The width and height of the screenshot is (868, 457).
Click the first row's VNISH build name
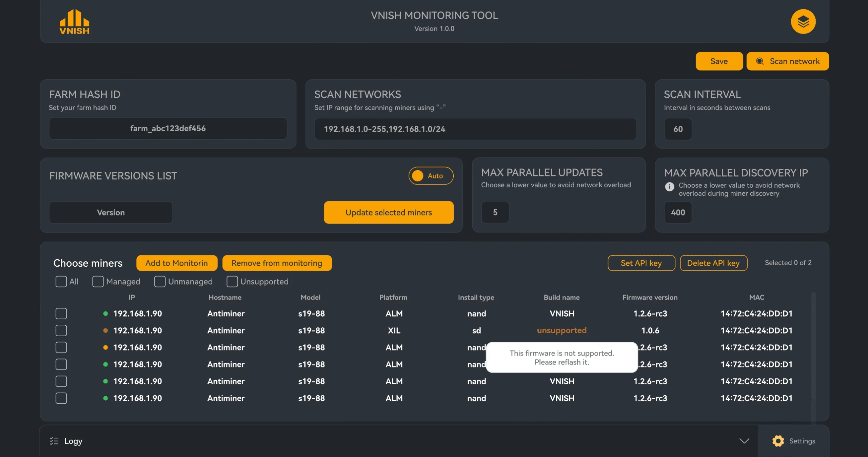(x=561, y=313)
